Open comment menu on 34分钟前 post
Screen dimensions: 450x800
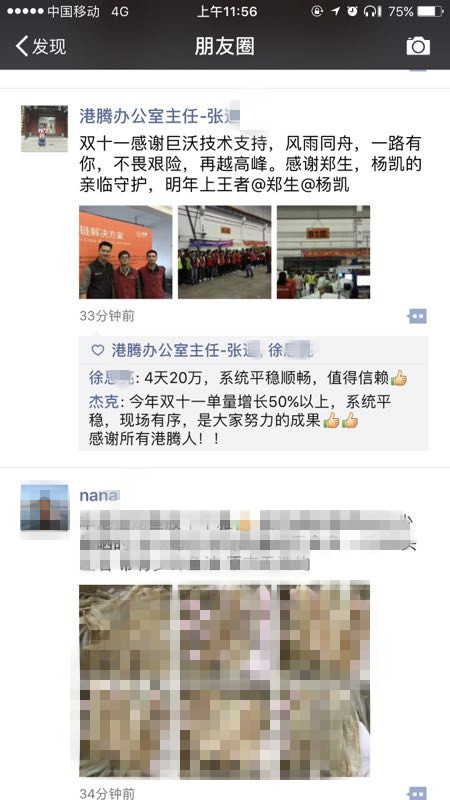(x=417, y=793)
